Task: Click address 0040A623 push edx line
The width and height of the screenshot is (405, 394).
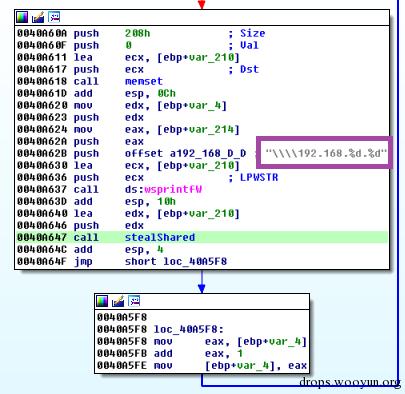Action: tap(80, 117)
